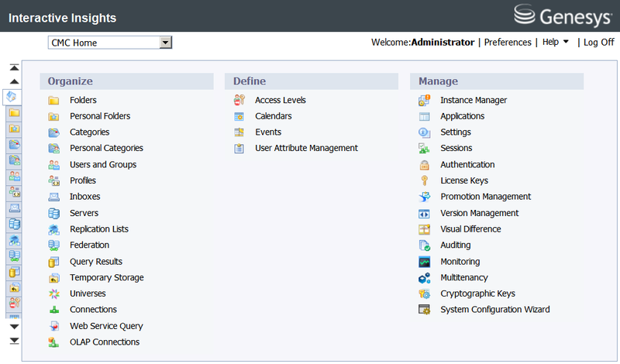Move sidebar list down one step
Screen dimensions: 620x364
[x=14, y=327]
